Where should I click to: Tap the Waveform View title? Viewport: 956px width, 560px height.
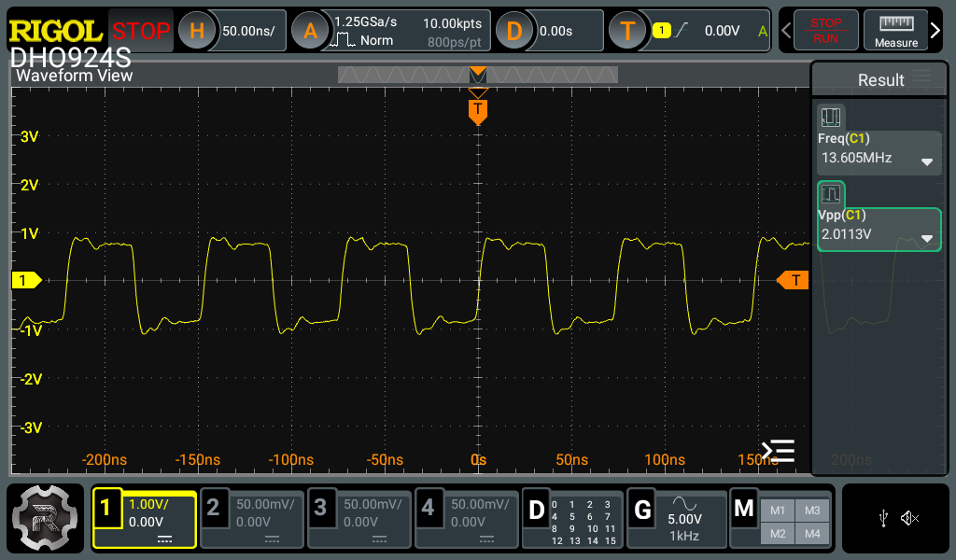(75, 76)
